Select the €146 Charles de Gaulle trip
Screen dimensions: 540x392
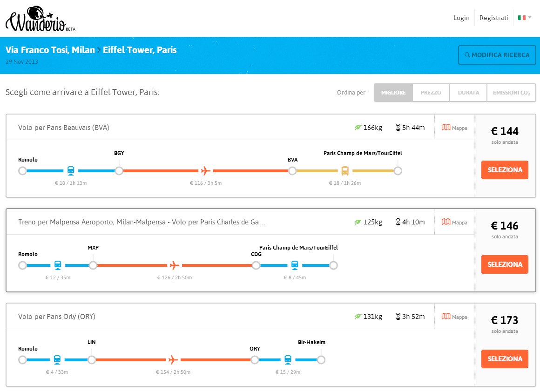coord(505,264)
